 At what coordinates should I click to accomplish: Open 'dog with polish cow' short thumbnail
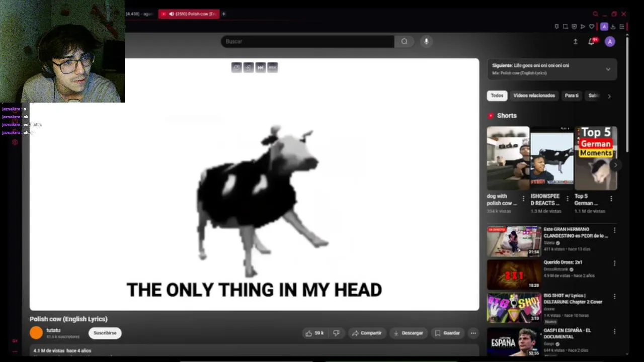point(508,158)
